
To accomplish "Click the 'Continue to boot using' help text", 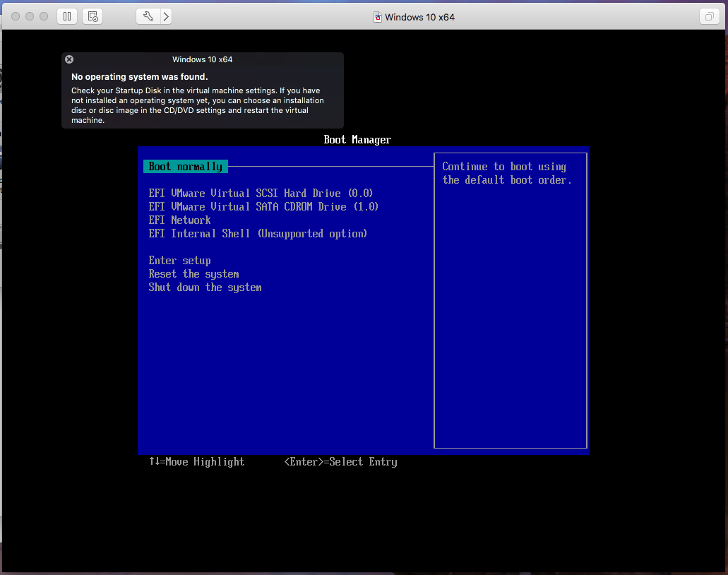I will tap(504, 166).
